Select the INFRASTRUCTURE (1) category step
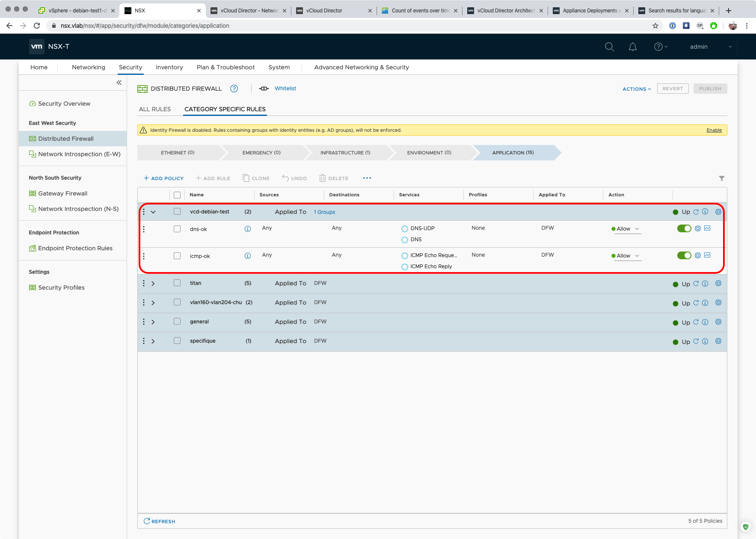Viewport: 756px width, 539px height. click(345, 153)
